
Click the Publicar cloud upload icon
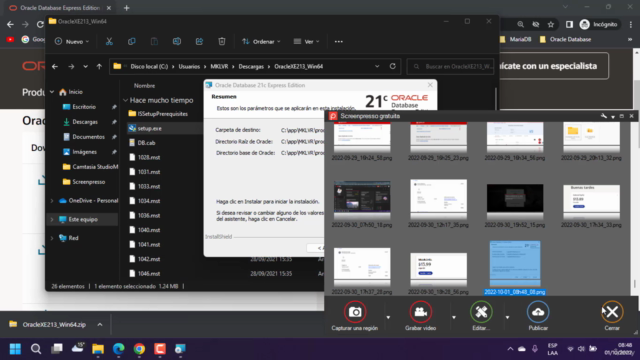(x=538, y=312)
